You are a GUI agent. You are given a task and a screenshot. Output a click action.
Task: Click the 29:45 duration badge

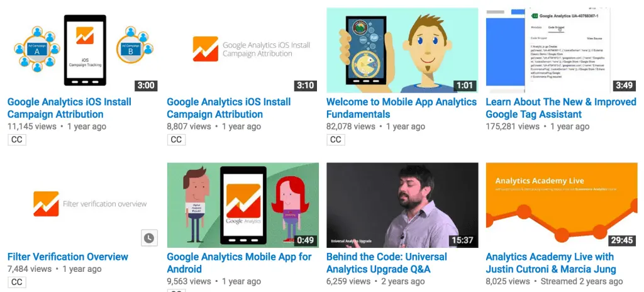click(621, 240)
